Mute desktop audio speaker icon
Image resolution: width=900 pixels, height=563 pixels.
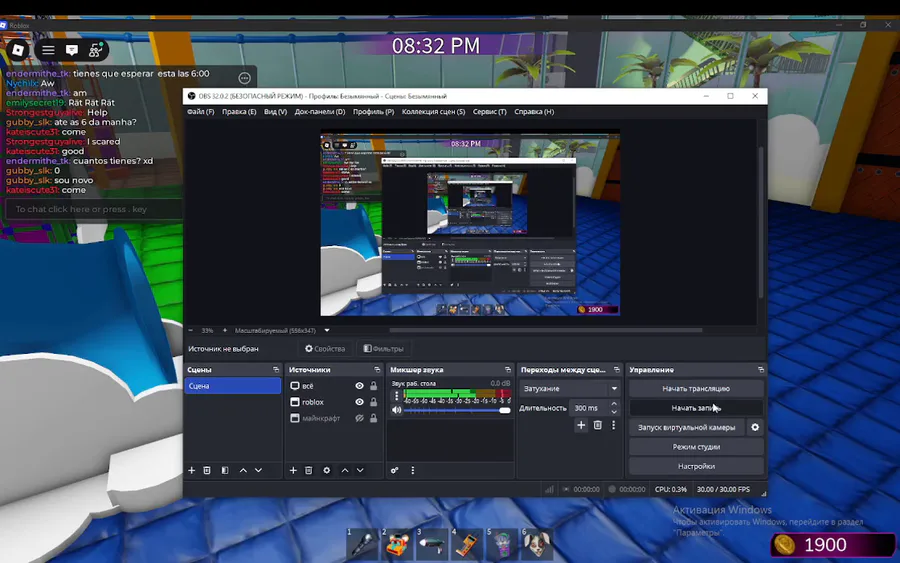396,410
